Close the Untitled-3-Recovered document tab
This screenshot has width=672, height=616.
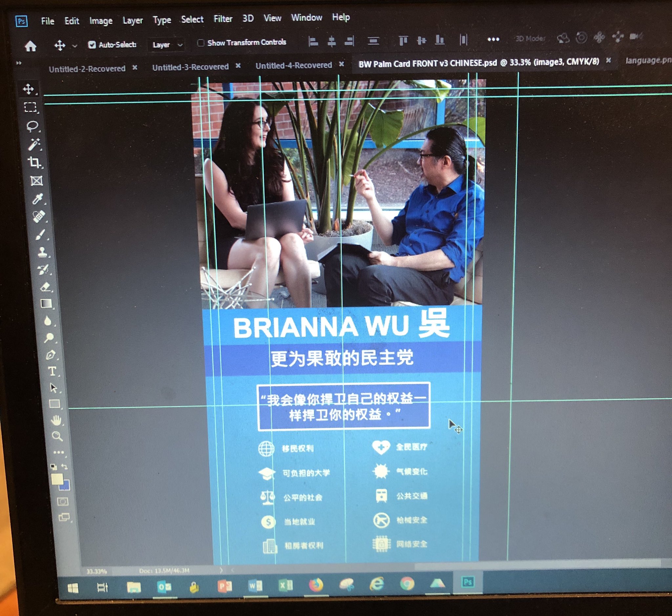[x=238, y=66]
